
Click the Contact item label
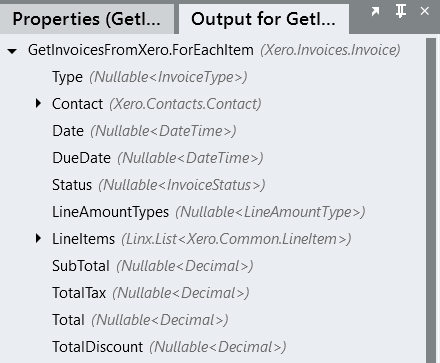pos(77,104)
